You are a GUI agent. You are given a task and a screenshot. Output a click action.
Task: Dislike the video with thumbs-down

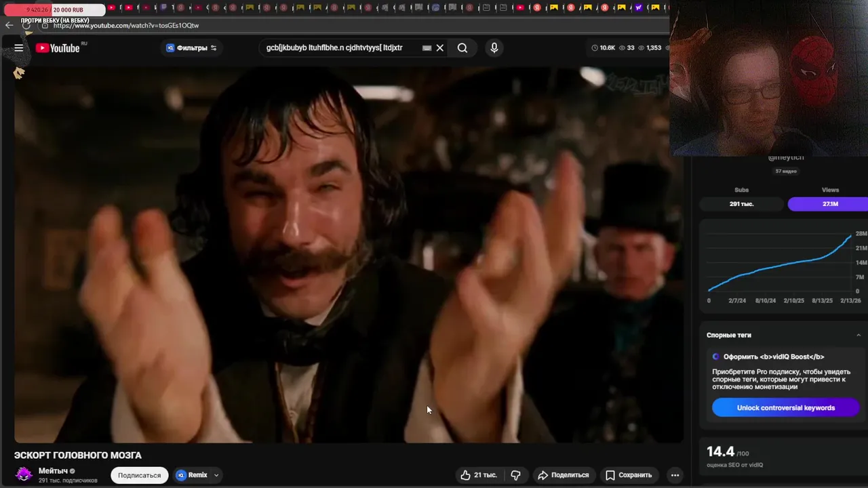point(515,475)
